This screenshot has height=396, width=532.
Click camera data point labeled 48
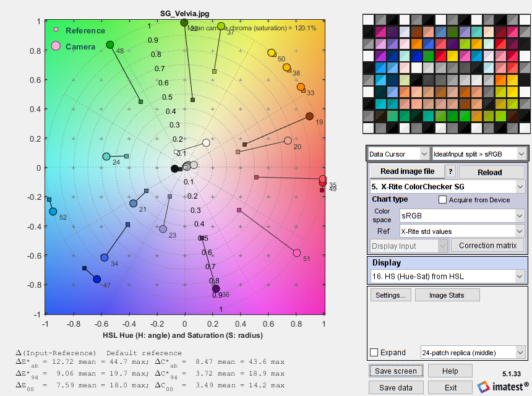click(110, 45)
